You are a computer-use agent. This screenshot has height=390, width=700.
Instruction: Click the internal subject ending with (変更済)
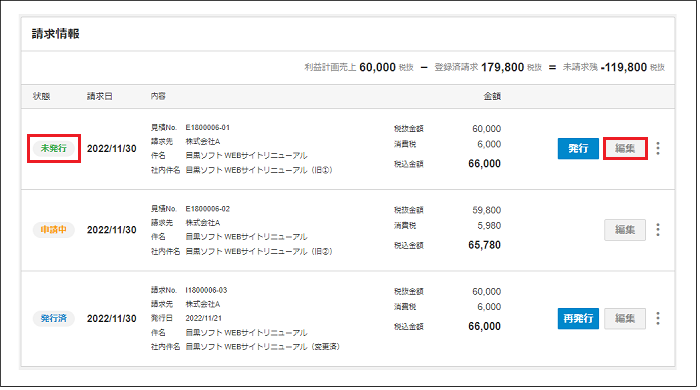pyautogui.click(x=262, y=347)
